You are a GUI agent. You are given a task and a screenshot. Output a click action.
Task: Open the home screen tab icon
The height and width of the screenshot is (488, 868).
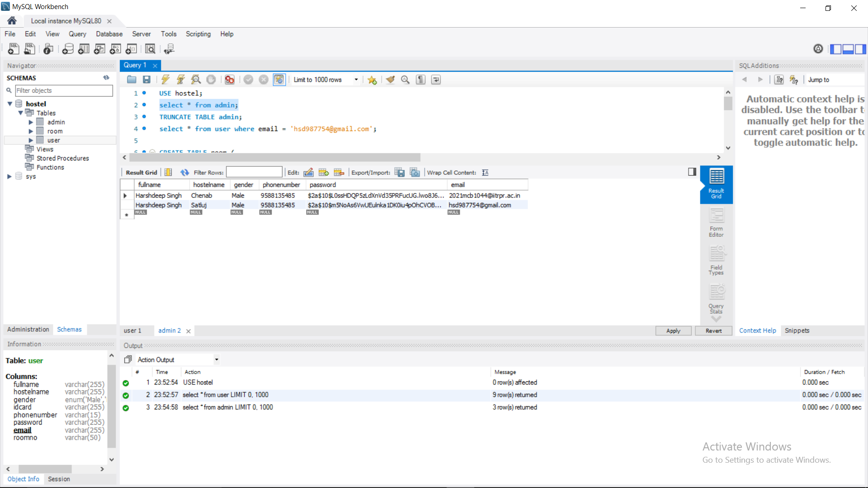[x=12, y=21]
